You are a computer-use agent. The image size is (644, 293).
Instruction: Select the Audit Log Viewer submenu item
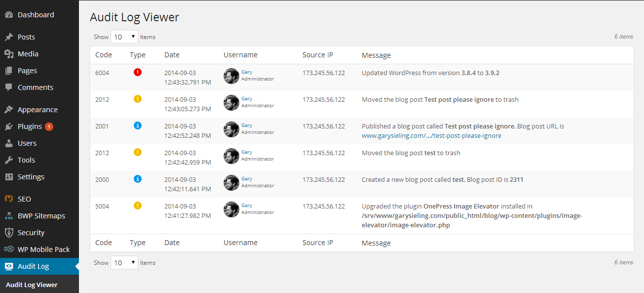pos(32,285)
